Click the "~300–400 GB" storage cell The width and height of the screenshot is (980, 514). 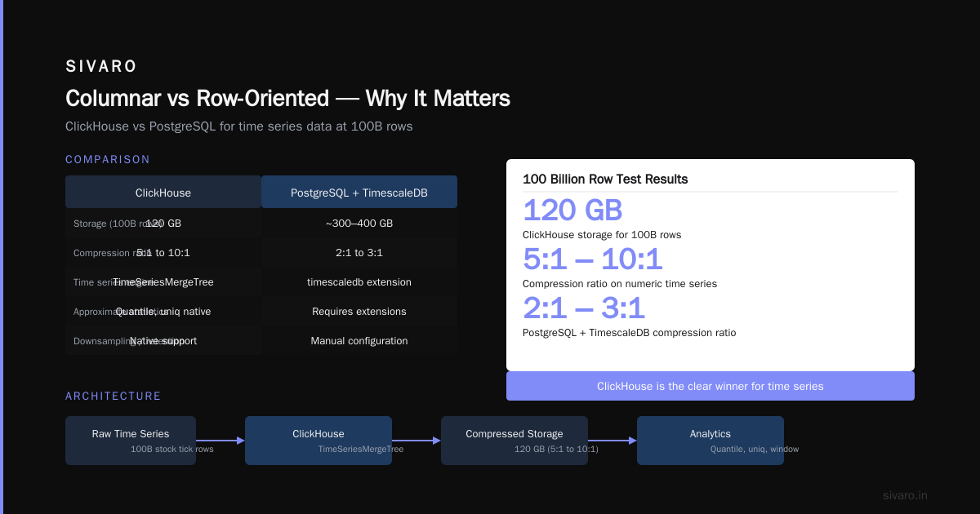359,224
